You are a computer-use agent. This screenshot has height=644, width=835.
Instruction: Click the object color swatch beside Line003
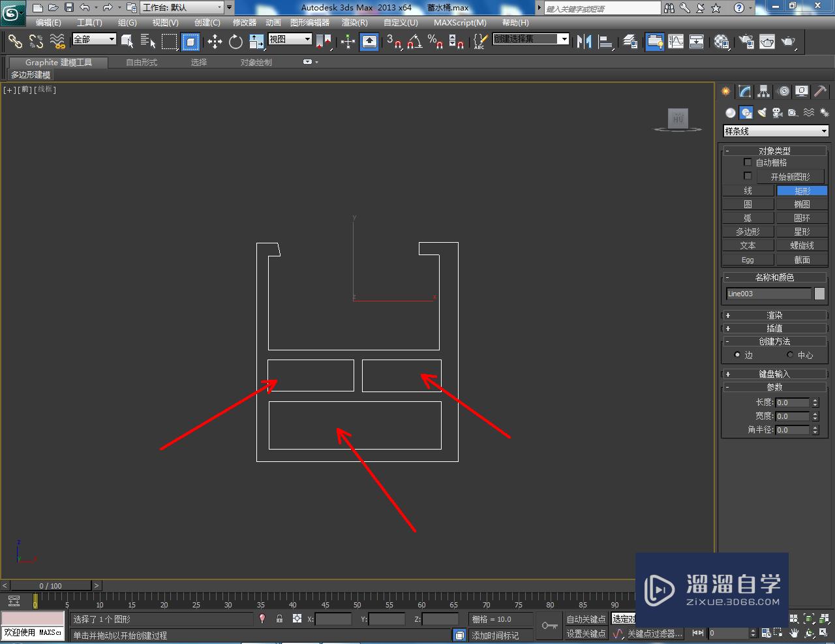coord(820,294)
